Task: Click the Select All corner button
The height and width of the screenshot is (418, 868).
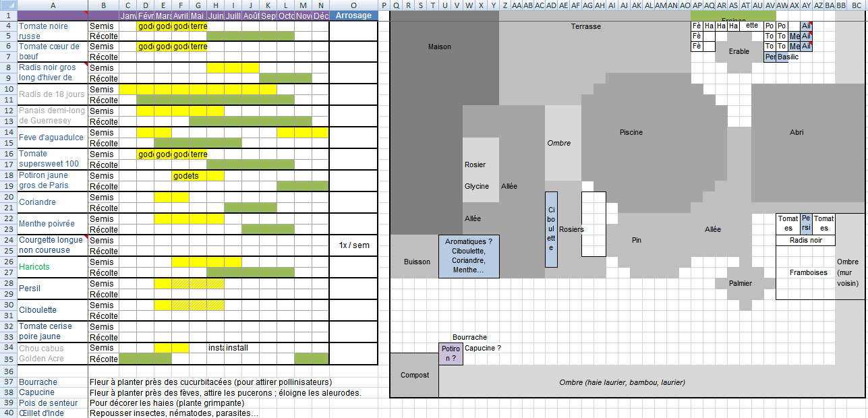Action: [x=8, y=5]
